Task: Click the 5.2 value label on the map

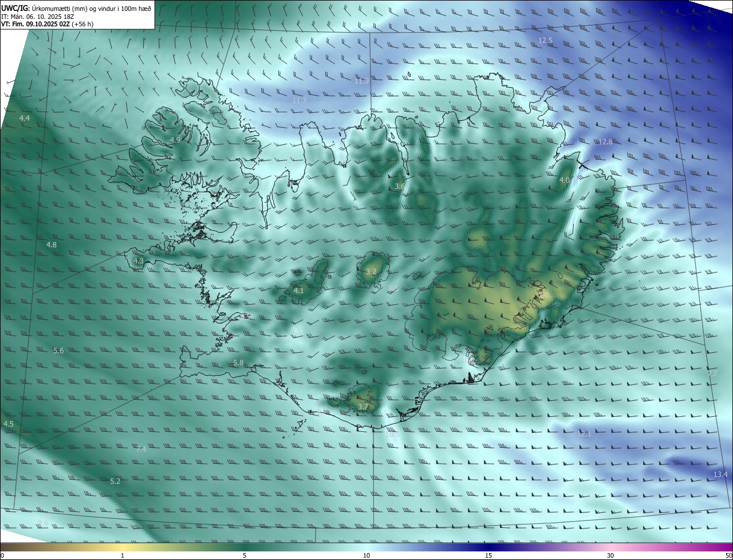Action: click(116, 482)
